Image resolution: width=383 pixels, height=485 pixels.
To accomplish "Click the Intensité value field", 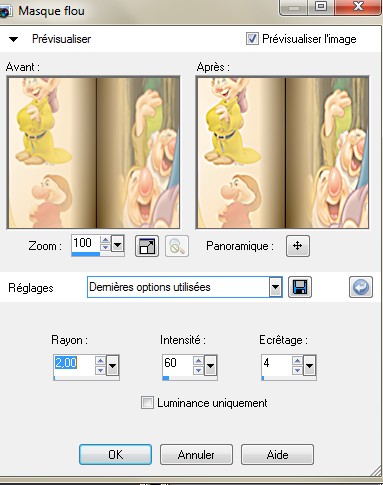I will [177, 363].
